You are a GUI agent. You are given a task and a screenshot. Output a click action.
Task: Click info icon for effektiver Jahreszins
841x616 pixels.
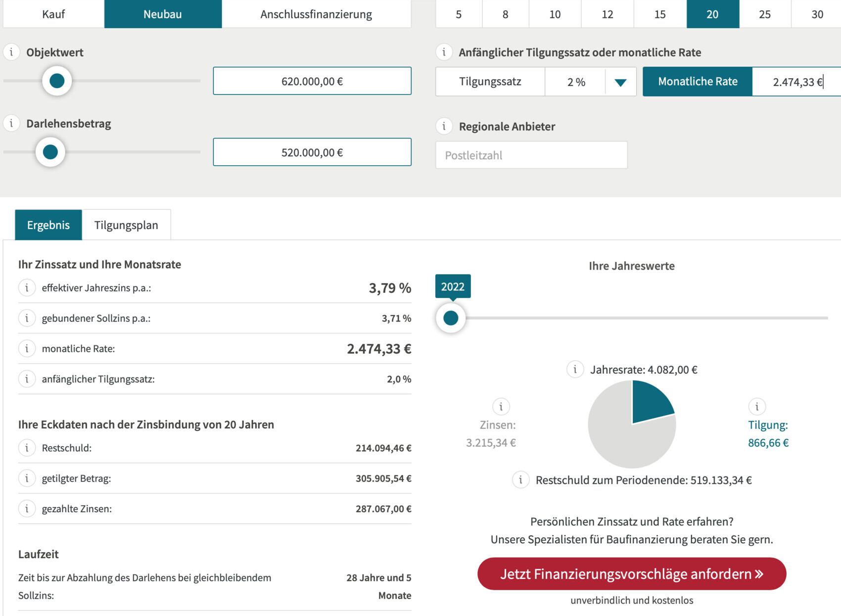27,287
